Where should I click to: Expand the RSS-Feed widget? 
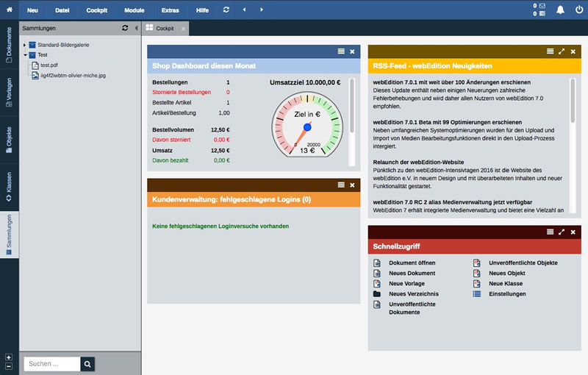coord(562,51)
